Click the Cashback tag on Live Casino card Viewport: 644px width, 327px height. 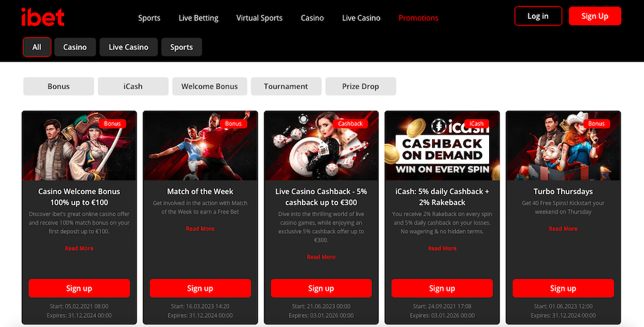point(351,124)
